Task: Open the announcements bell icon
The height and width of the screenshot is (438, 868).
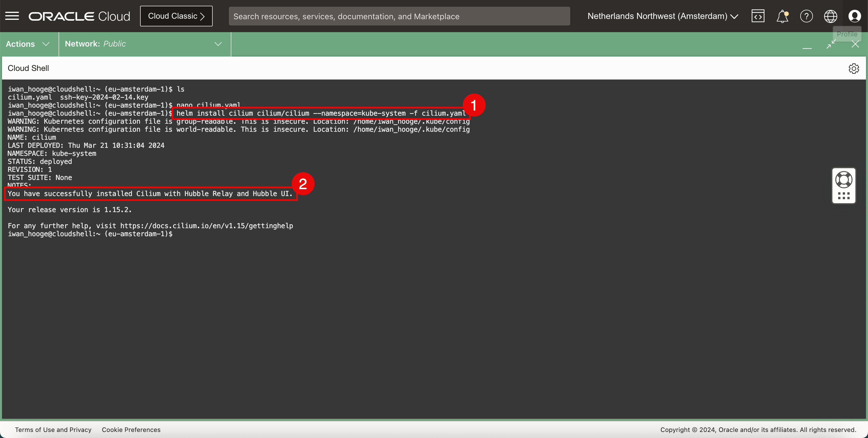Action: (782, 16)
